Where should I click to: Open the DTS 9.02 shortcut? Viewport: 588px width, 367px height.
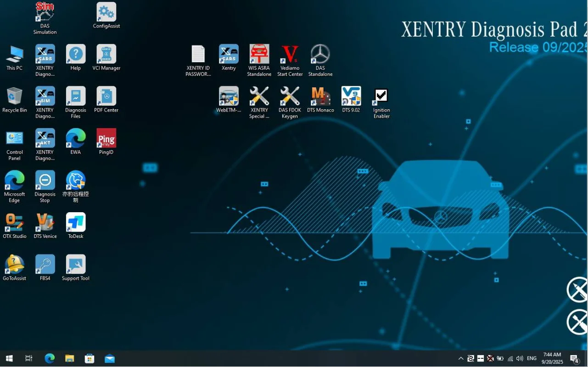(351, 100)
